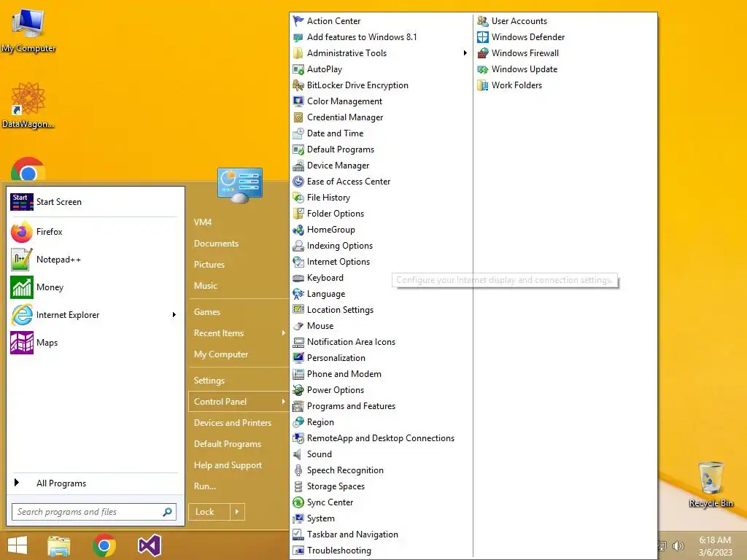Screen dimensions: 747x560
Task: Select Devices and Printers entry
Action: pyautogui.click(x=233, y=423)
